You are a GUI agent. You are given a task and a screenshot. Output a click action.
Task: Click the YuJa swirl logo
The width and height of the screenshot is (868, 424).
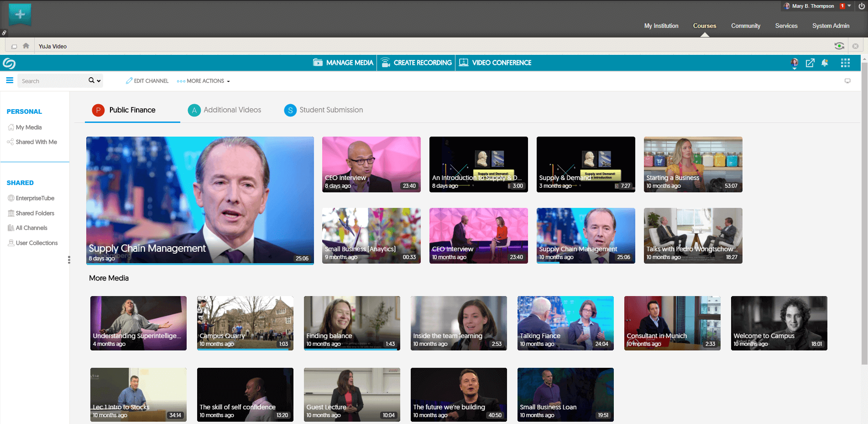point(9,63)
